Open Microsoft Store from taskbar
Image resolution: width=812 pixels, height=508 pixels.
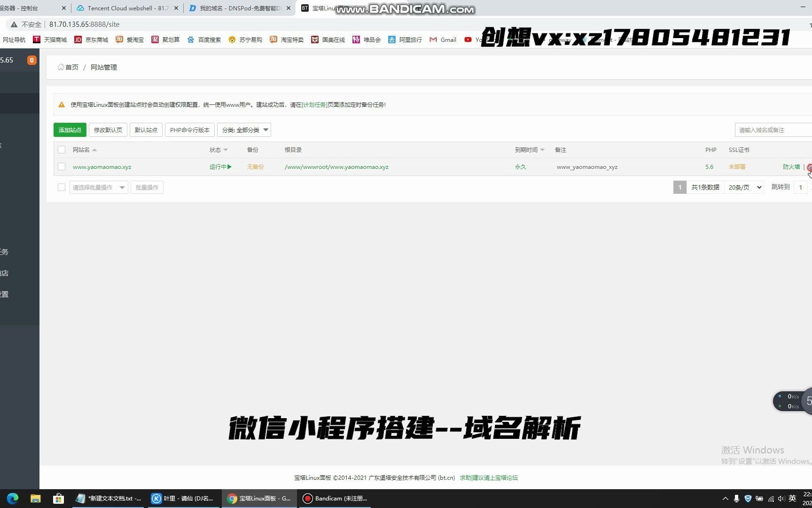[x=58, y=499]
